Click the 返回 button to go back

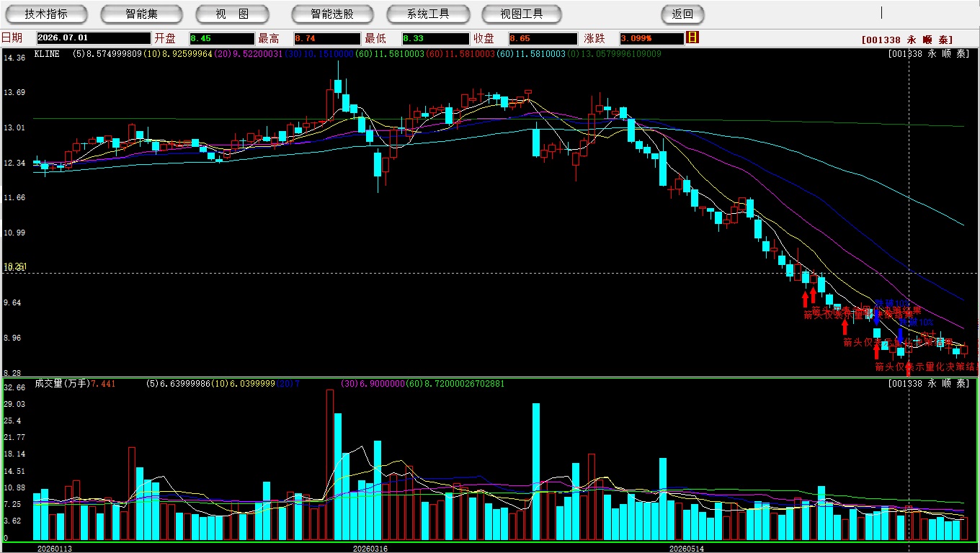[682, 14]
